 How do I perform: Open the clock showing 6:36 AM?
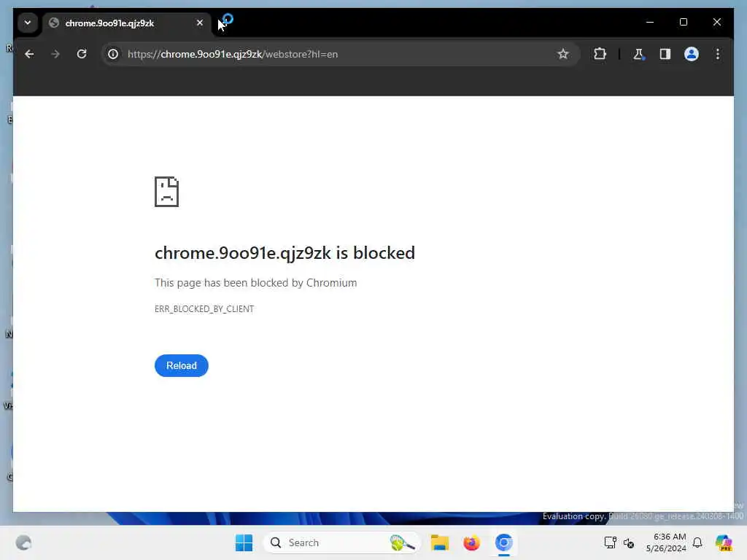(667, 542)
